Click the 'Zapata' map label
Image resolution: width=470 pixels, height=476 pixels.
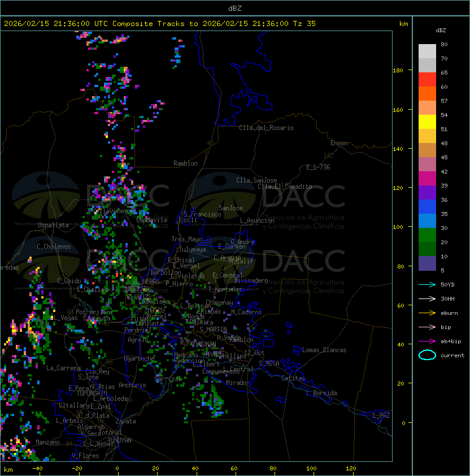coord(125,421)
